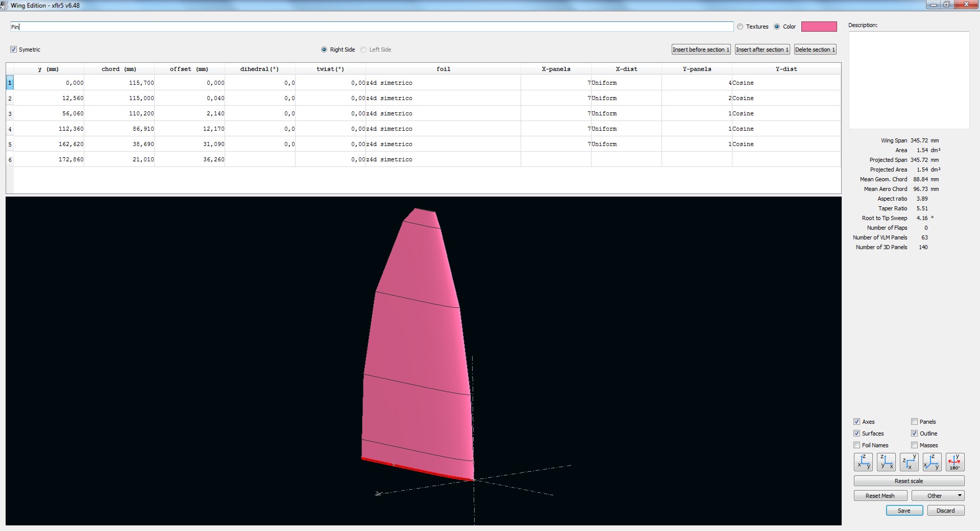
Task: Click the second view icon with Z-Y-X axes
Action: click(886, 462)
